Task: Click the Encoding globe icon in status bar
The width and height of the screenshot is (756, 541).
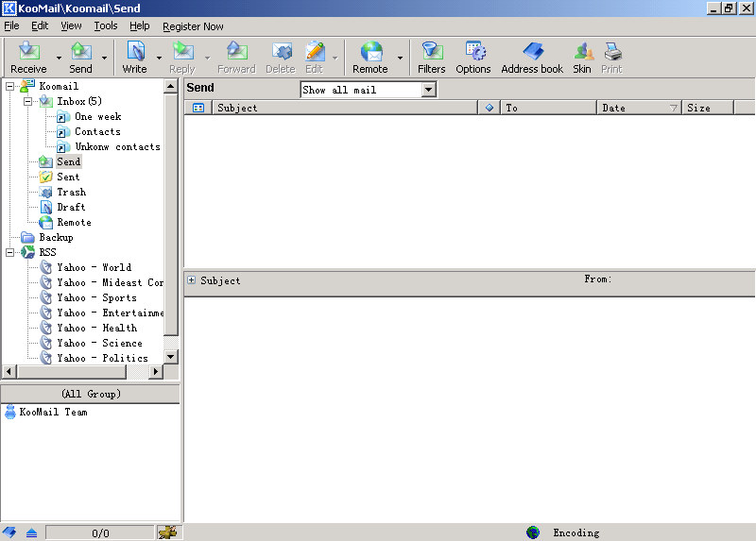Action: coord(533,533)
